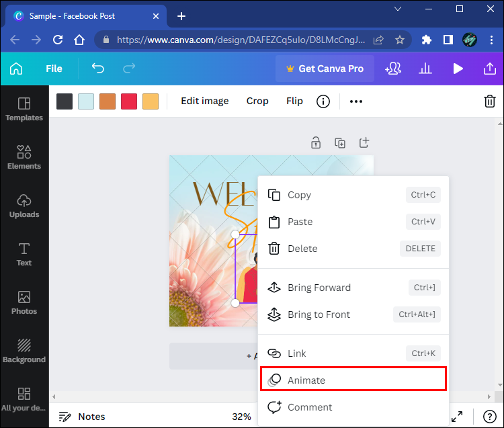This screenshot has height=428, width=504.
Task: Click Edit image button
Action: pyautogui.click(x=205, y=101)
